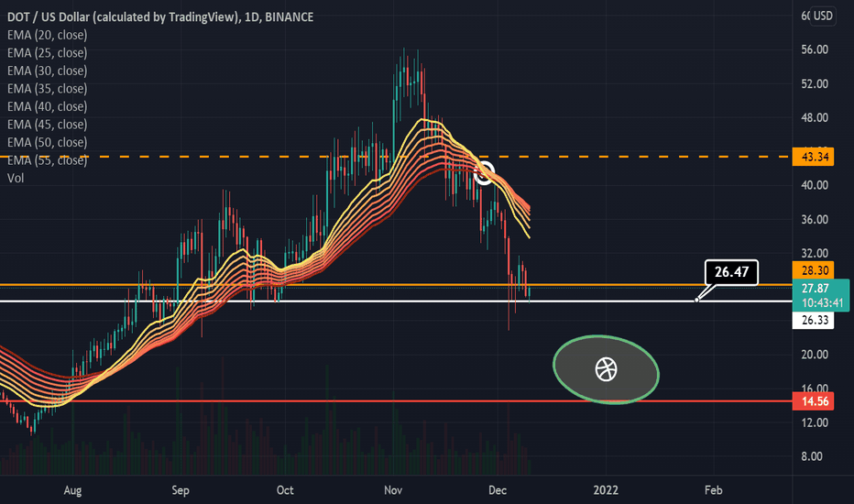Click the 26.47 price callout label

coord(731,272)
